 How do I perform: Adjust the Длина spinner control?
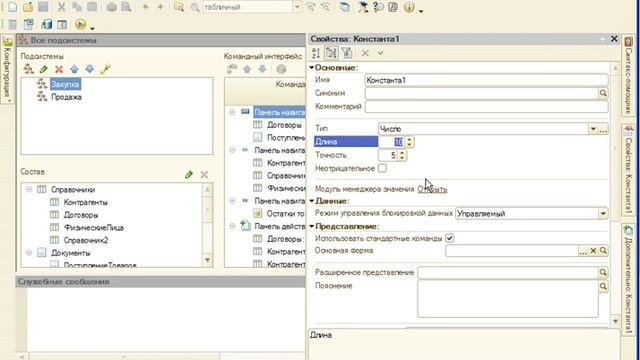coord(409,142)
